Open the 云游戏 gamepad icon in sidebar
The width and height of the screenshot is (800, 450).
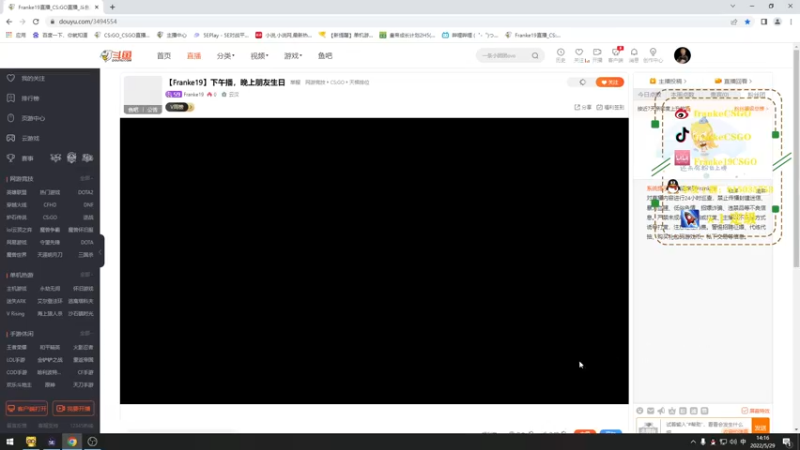11,138
